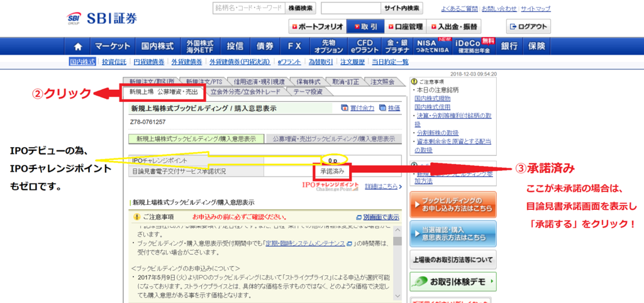The image size is (644, 303).
Task: Click the SBI証券 logo
Action: (101, 18)
